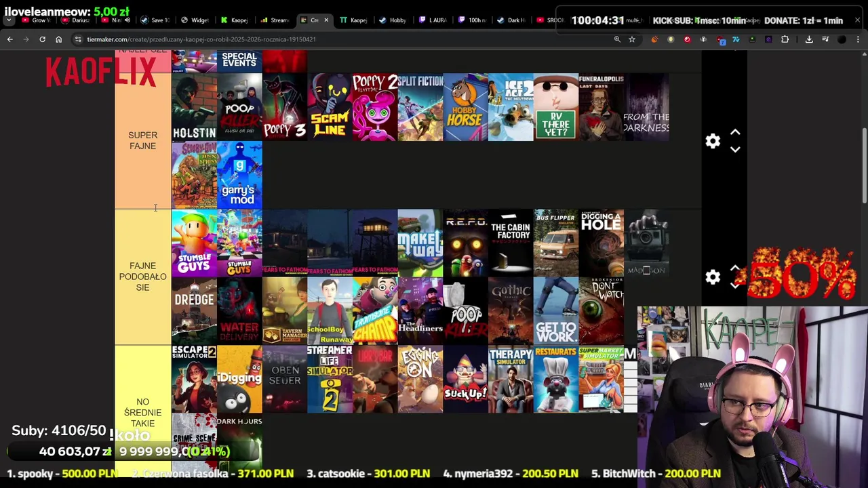View site information icon in address bar
This screenshot has width=868, height=488.
point(78,39)
